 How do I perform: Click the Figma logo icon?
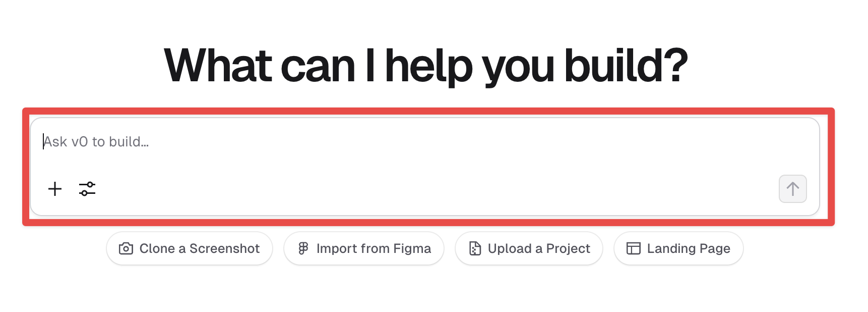tap(303, 248)
